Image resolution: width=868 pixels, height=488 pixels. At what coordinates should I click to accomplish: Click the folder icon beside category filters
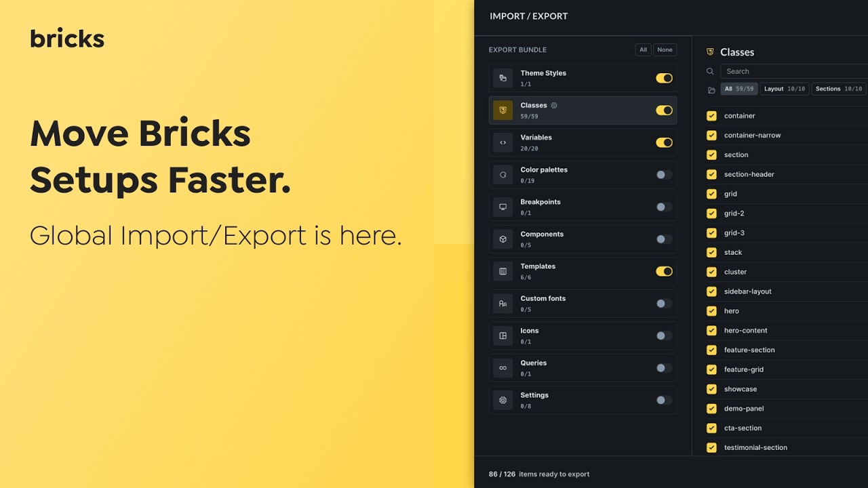coord(711,89)
